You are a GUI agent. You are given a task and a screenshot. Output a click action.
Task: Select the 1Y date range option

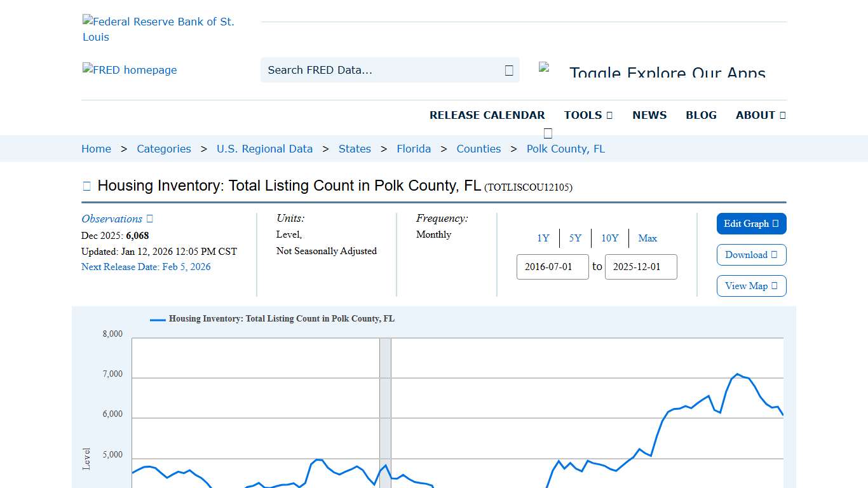click(543, 238)
